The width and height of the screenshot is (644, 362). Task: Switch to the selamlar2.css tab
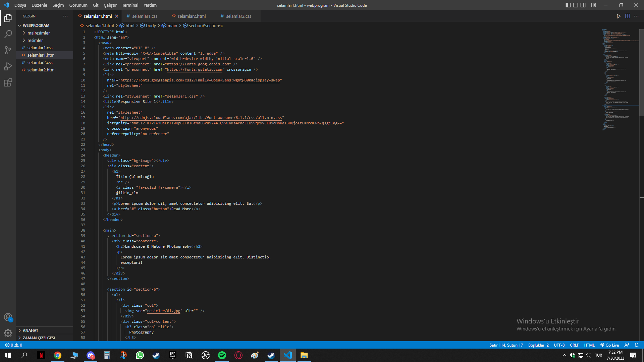coord(238,16)
